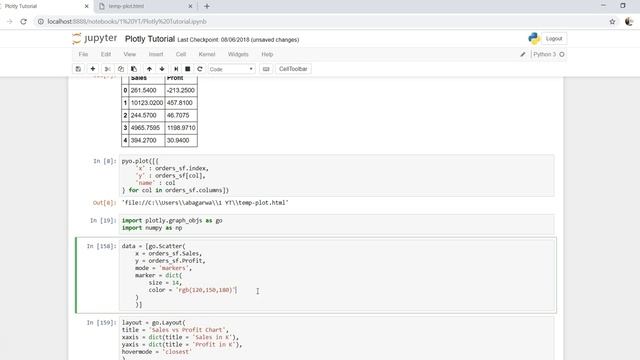Rename notebook via Plotly Tutorial title

click(150, 39)
